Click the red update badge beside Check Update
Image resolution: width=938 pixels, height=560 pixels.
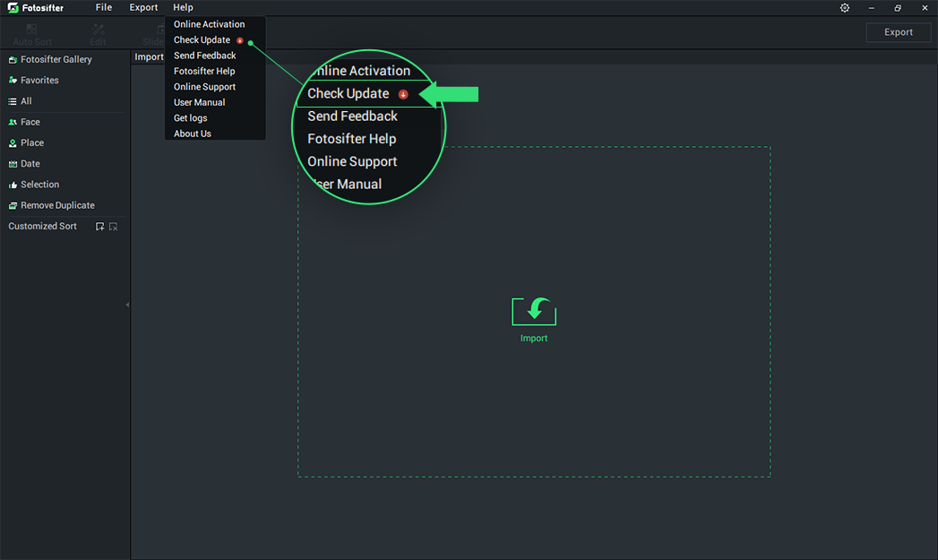coord(240,40)
